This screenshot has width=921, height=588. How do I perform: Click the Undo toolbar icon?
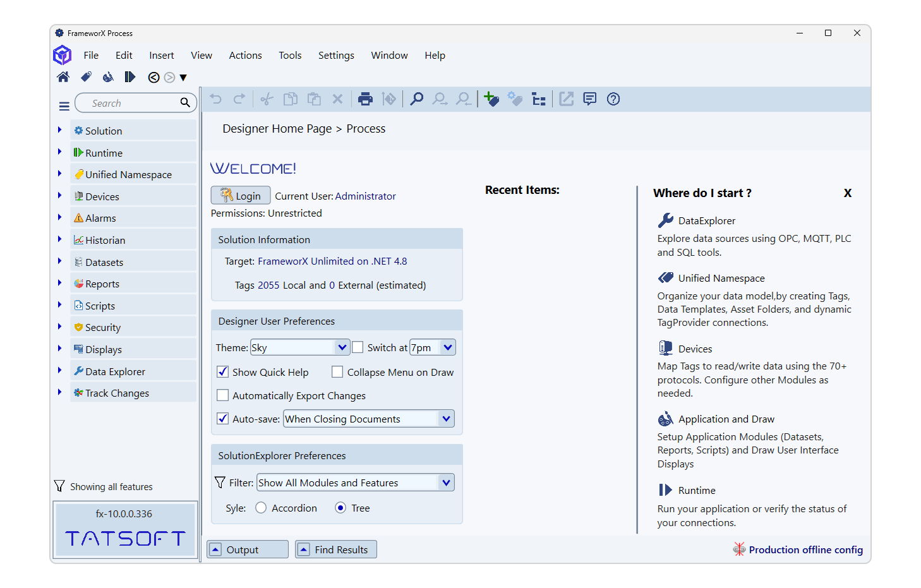pyautogui.click(x=216, y=99)
